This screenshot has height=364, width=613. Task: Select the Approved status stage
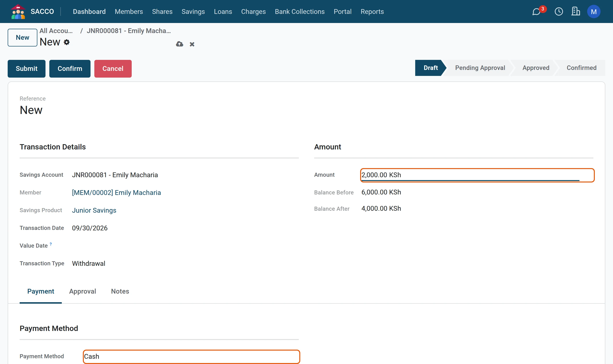click(x=536, y=68)
